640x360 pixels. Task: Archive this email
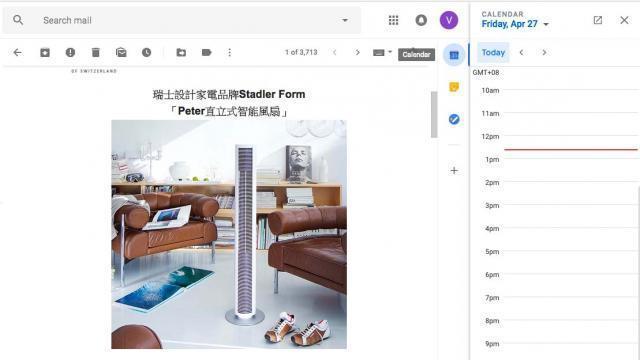(45, 52)
